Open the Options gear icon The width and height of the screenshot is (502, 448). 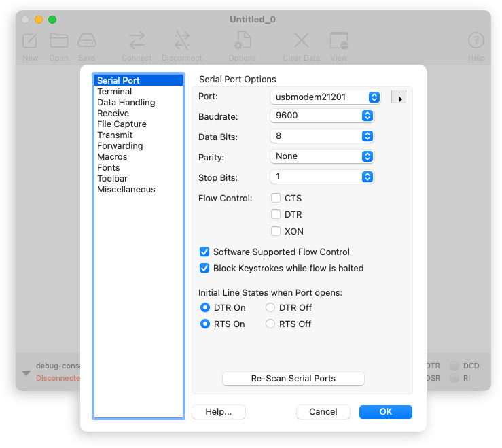pos(242,41)
